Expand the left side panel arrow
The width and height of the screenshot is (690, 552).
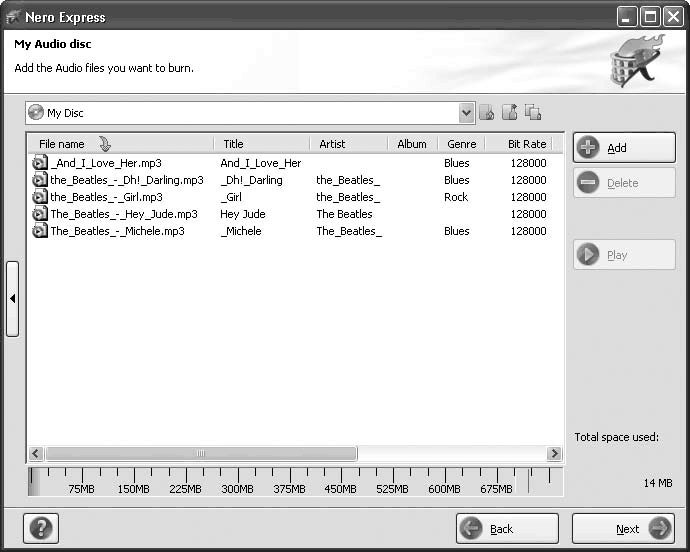[x=12, y=299]
